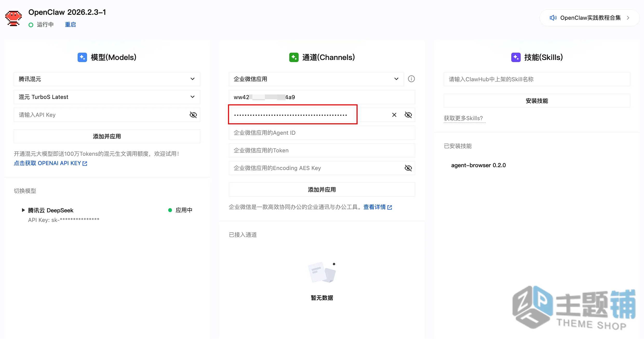Viewport: 644px width, 339px height.
Task: Click the 安装技能 button
Action: pos(537,101)
